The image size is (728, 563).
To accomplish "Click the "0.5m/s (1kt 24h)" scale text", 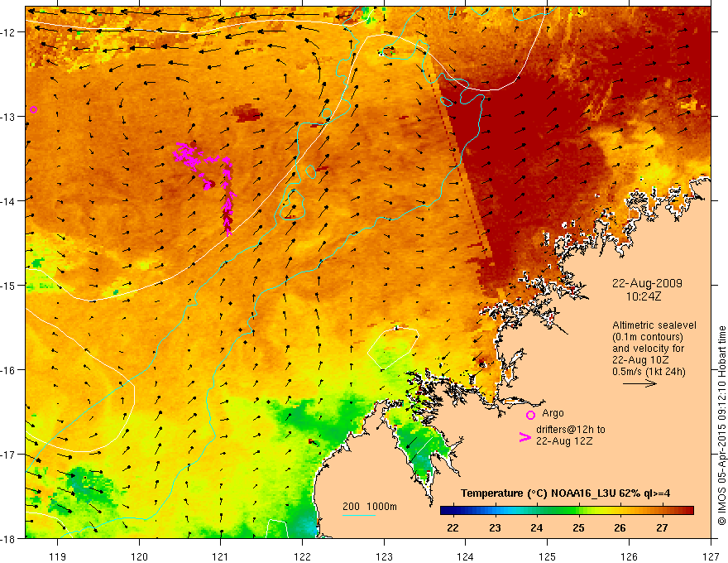I will coord(649,372).
